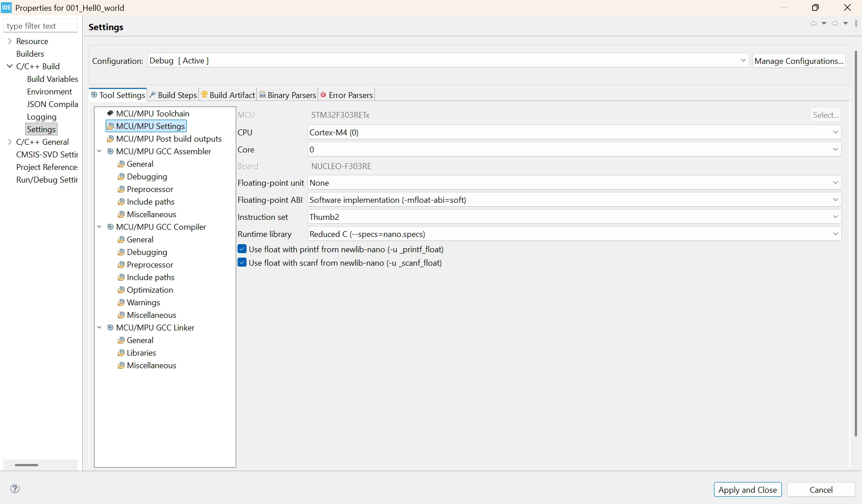Click the Build Steps wrench icon
This screenshot has width=862, height=504.
point(153,94)
